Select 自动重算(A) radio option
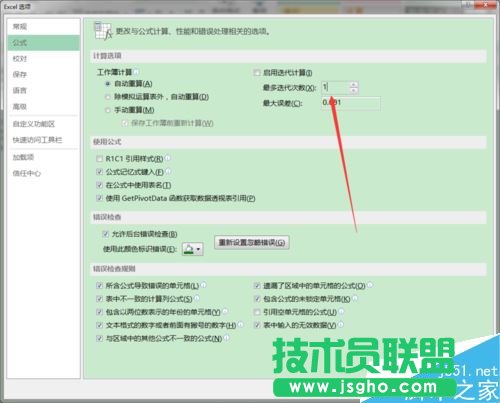 tap(108, 84)
